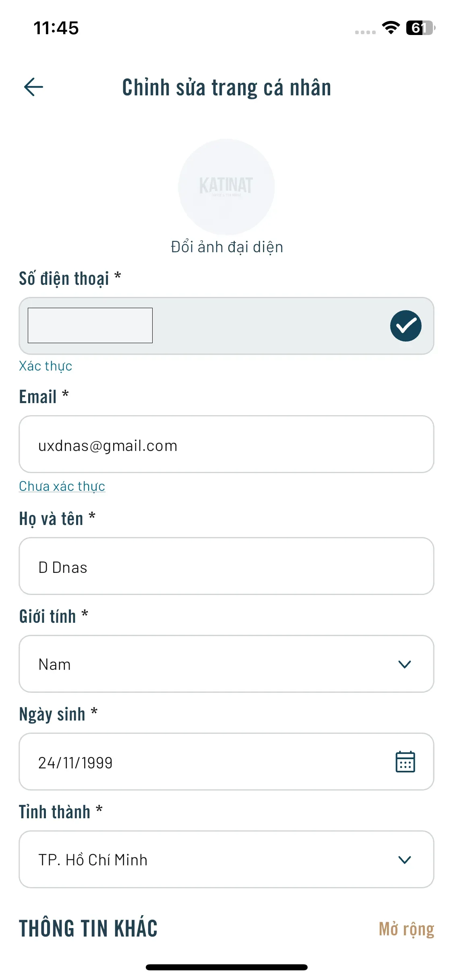Viewport: 453px width, 980px height.
Task: Tap the full name field 'D Dnas'
Action: click(226, 566)
